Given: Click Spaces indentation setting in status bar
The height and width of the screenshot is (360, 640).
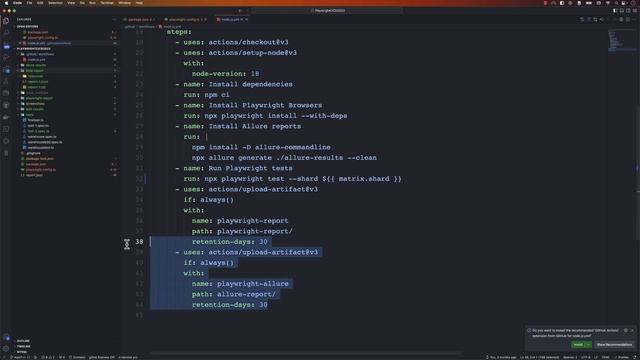Looking at the screenshot, I should [x=570, y=357].
